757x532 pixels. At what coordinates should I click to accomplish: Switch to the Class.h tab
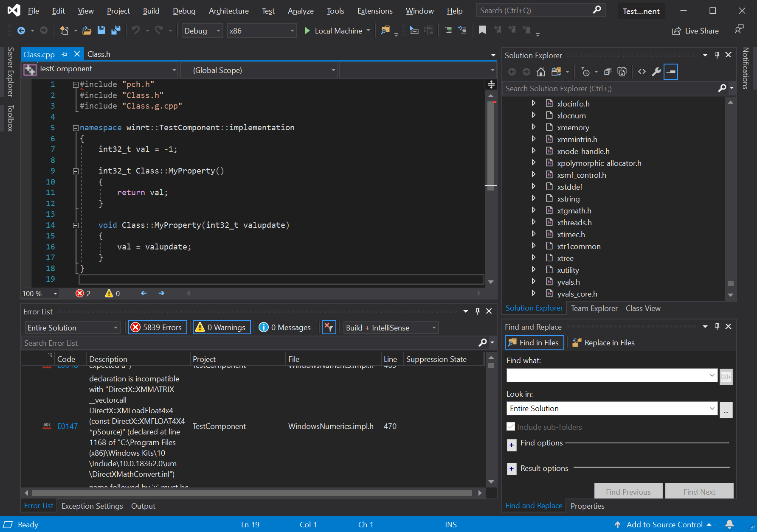(99, 54)
